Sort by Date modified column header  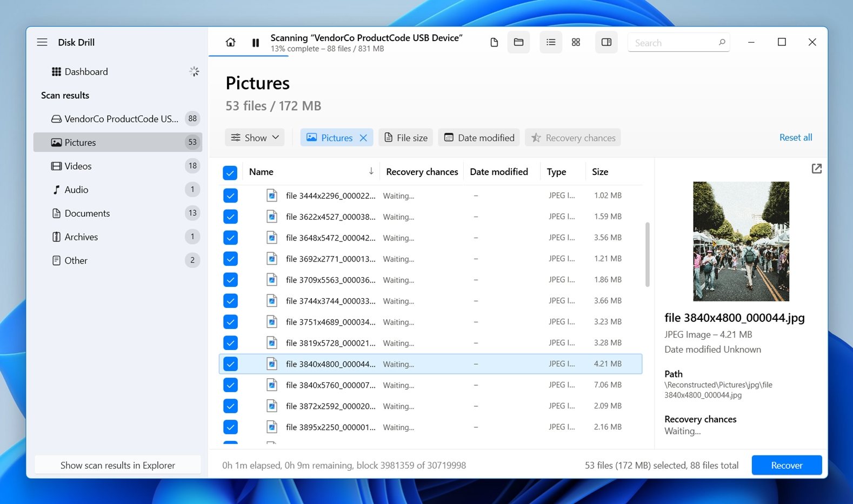pos(499,172)
